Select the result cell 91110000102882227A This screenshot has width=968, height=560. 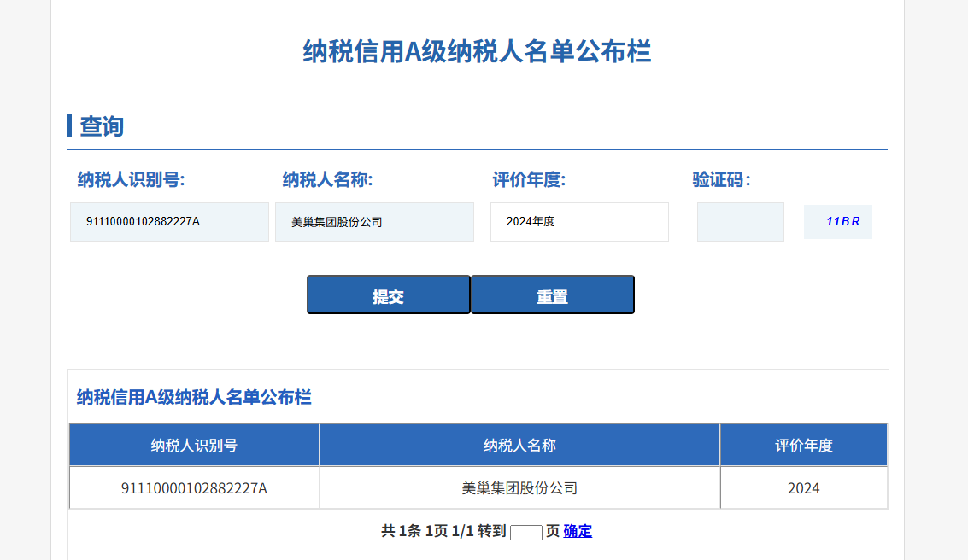pyautogui.click(x=194, y=488)
